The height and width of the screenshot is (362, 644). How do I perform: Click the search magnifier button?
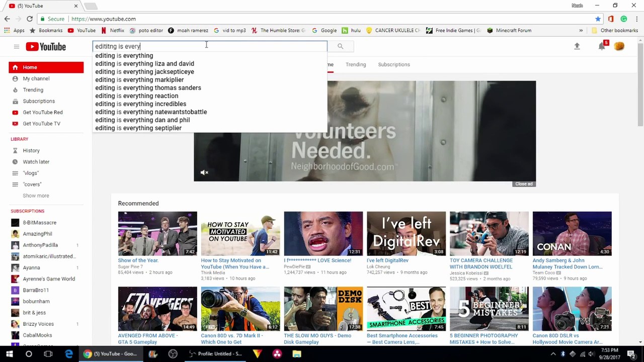(340, 46)
